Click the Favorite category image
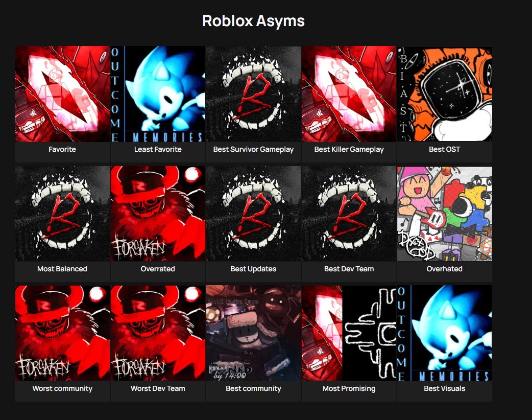The width and height of the screenshot is (532, 420). (x=62, y=94)
